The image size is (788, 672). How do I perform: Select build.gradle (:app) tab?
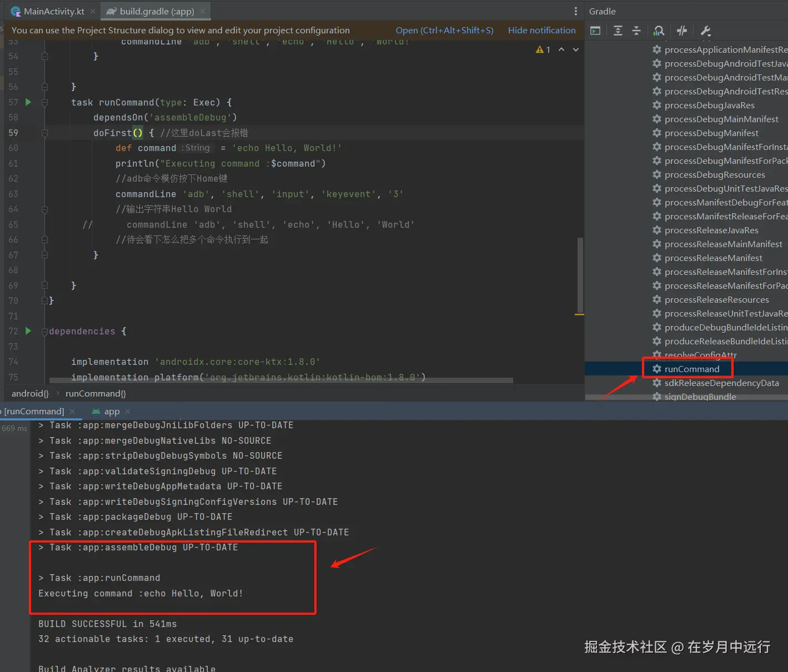click(x=157, y=11)
